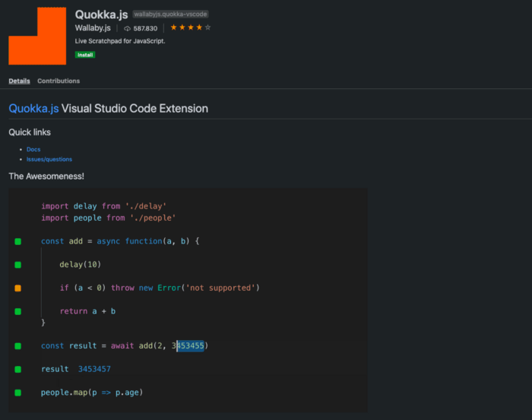Click the orange Quokka.js extension logo
The image size is (532, 420).
[x=37, y=36]
